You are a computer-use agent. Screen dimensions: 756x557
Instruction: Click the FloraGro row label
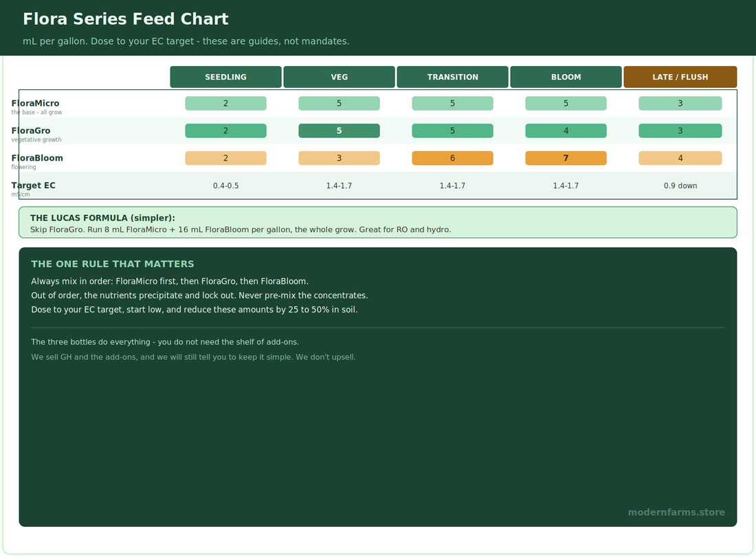31,130
